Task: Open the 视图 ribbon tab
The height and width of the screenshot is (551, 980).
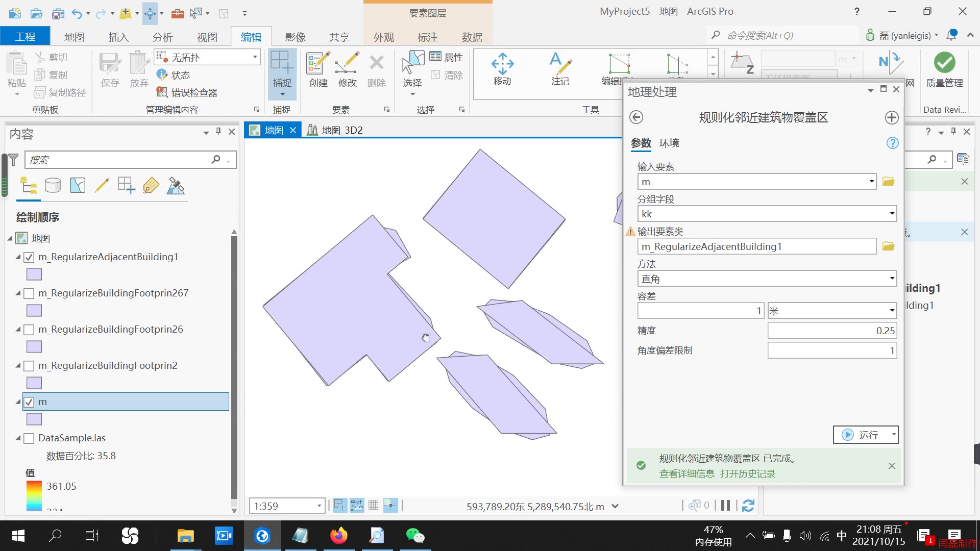Action: (x=208, y=36)
